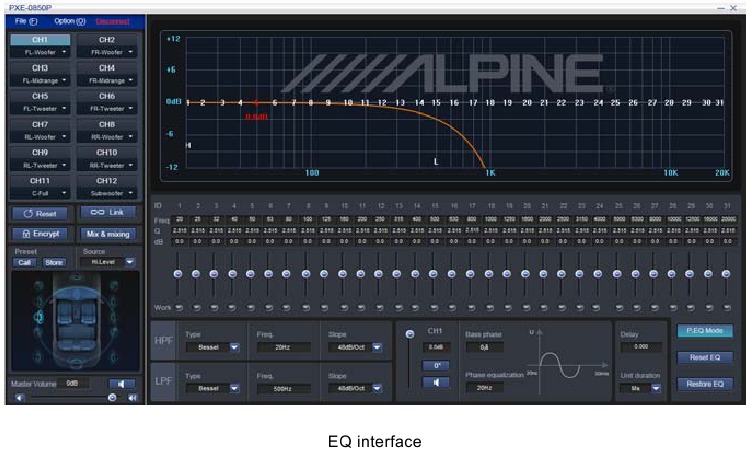Click the CH1 level vertical slider knob
750x449 pixels.
pyautogui.click(x=410, y=334)
